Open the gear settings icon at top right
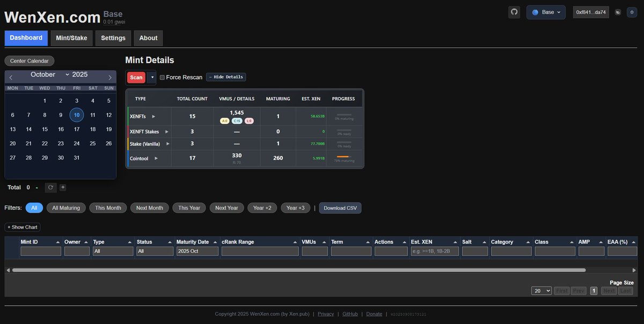The image size is (644, 324). tap(631, 12)
